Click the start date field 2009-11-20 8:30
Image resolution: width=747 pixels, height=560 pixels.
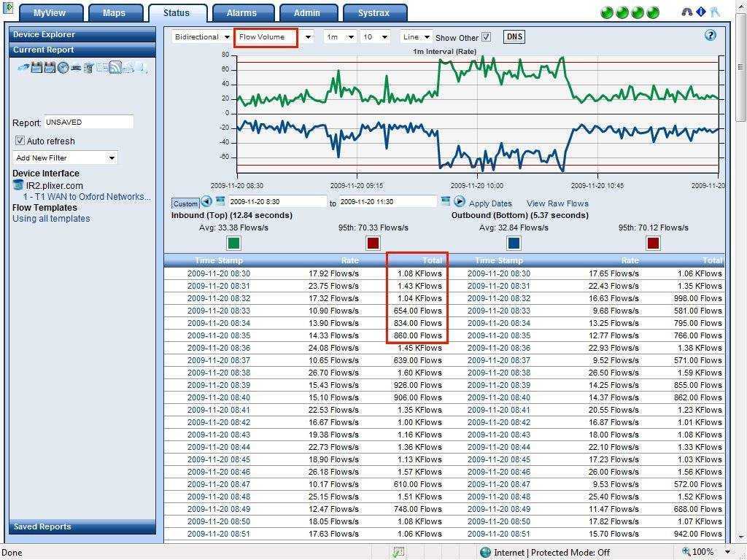point(277,201)
